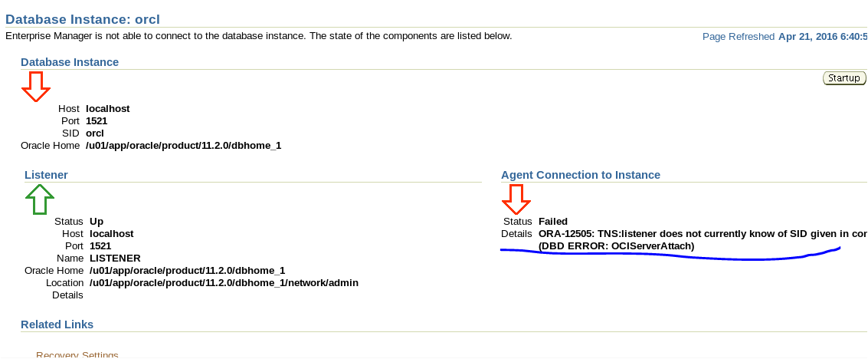
Task: Click the red down arrow under Database Instance
Action: coord(36,87)
